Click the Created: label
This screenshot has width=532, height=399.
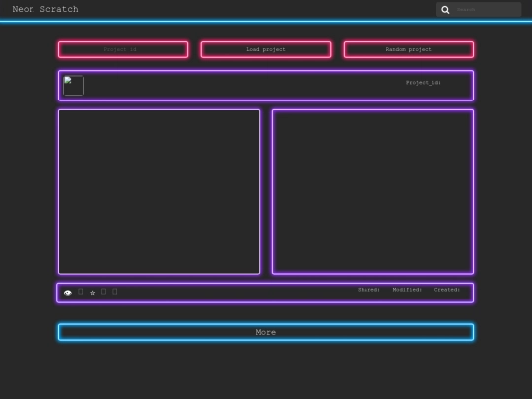click(447, 290)
